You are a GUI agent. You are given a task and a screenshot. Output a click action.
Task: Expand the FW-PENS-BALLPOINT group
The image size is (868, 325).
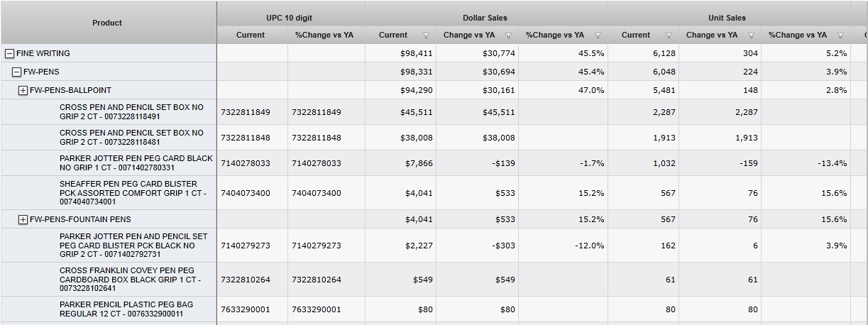click(x=23, y=90)
